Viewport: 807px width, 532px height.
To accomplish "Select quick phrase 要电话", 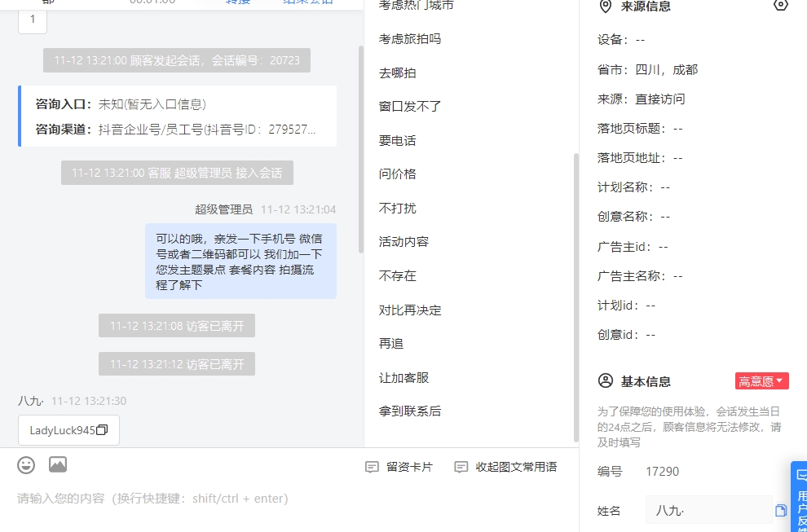I will pyautogui.click(x=397, y=140).
